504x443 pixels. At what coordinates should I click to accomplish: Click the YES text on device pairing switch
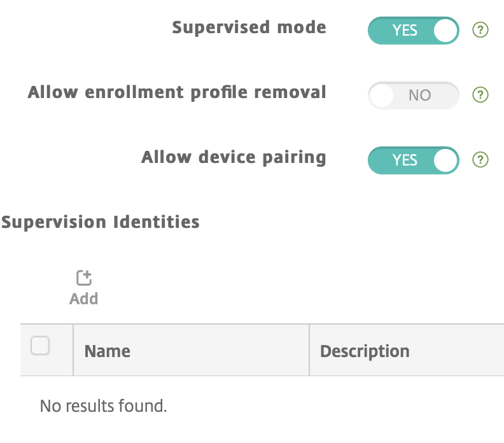click(x=405, y=160)
